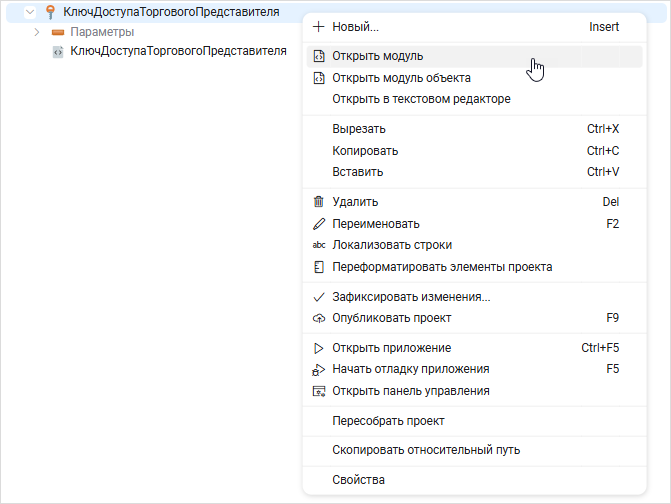Choose Зафиксировать изменения menu entry
671x504 pixels.
(x=474, y=296)
